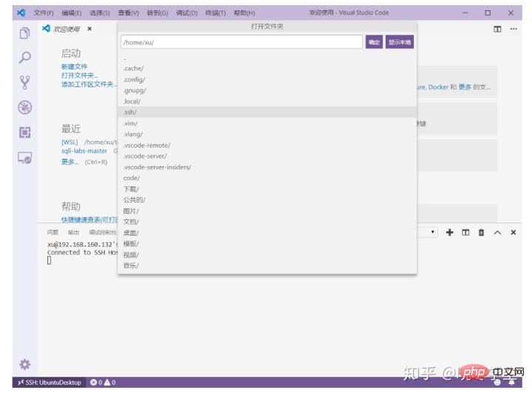Open the Edit menu (编辑)

(x=72, y=13)
